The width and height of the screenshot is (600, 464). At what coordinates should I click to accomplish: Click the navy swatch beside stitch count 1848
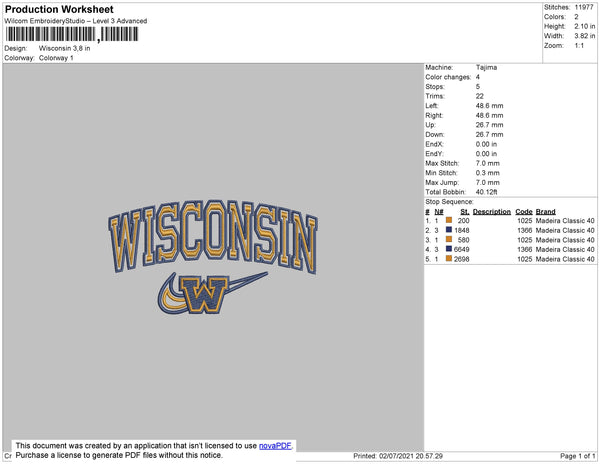point(449,230)
